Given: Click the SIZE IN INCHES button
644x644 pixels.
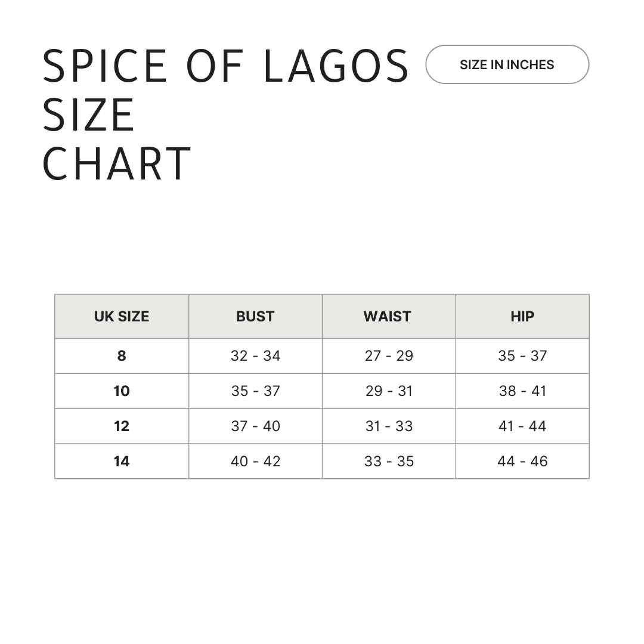Looking at the screenshot, I should pyautogui.click(x=507, y=64).
